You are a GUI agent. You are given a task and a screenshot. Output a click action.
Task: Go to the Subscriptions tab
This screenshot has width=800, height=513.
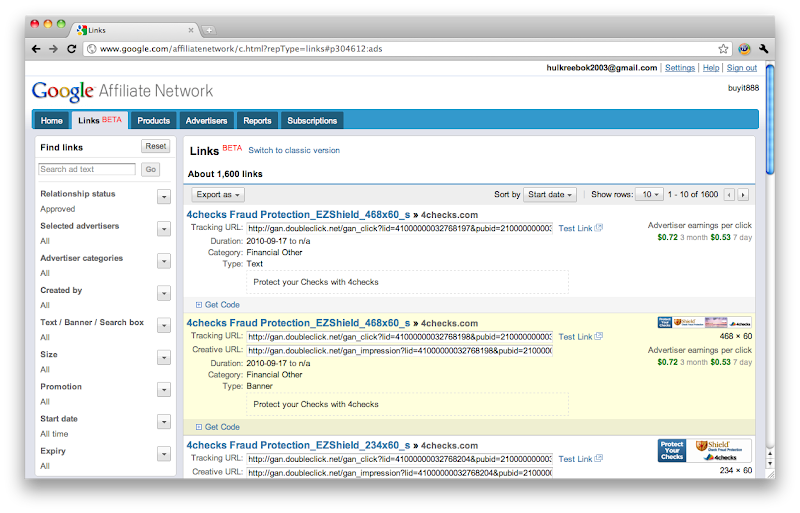(312, 120)
